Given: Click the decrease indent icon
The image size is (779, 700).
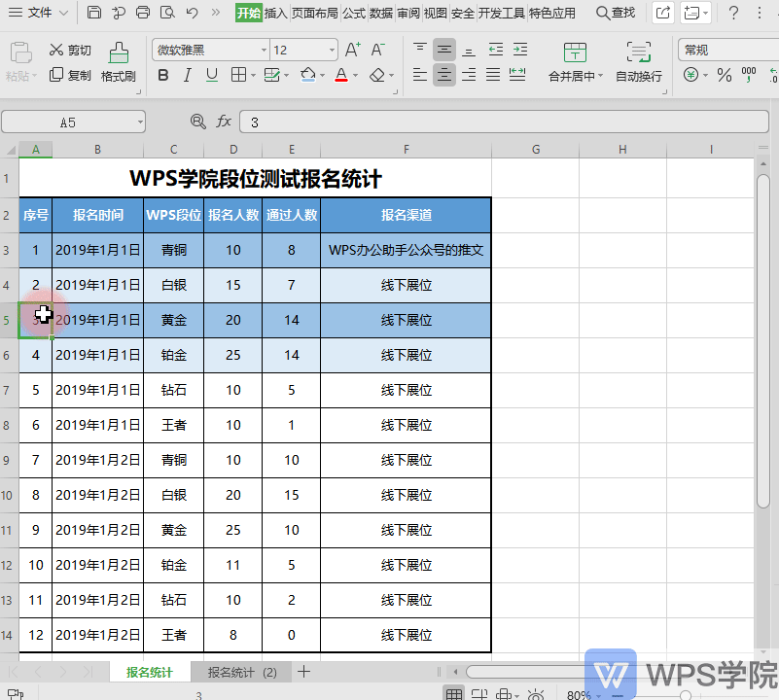Looking at the screenshot, I should 495,50.
